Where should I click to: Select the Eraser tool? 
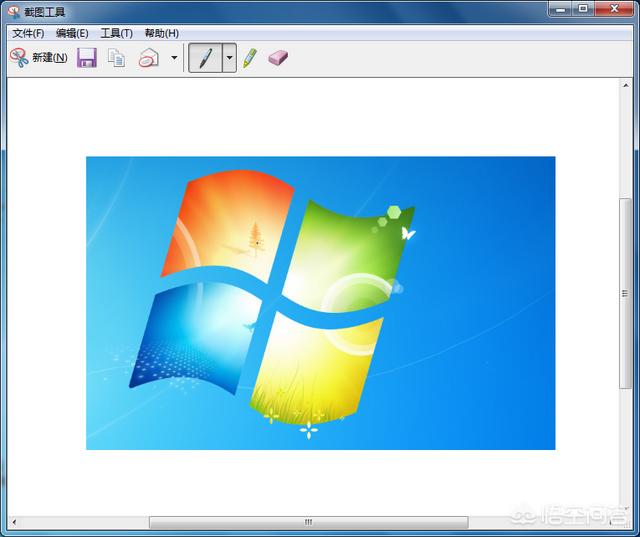coord(278,58)
